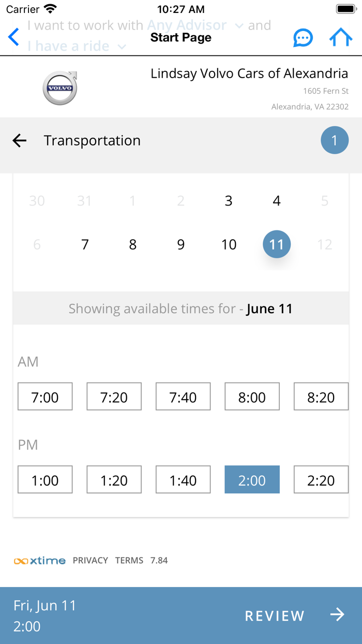362x644 pixels.
Task: Choose June 7 on the calendar
Action: [85, 244]
